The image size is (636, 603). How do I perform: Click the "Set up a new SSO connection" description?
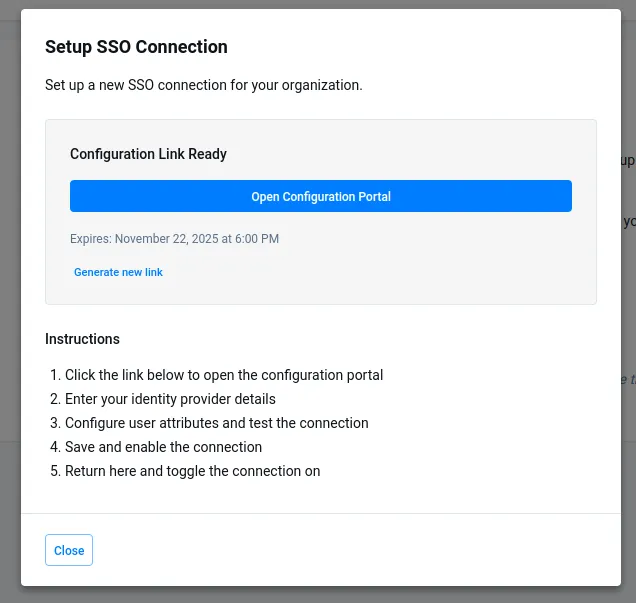pyautogui.click(x=203, y=85)
